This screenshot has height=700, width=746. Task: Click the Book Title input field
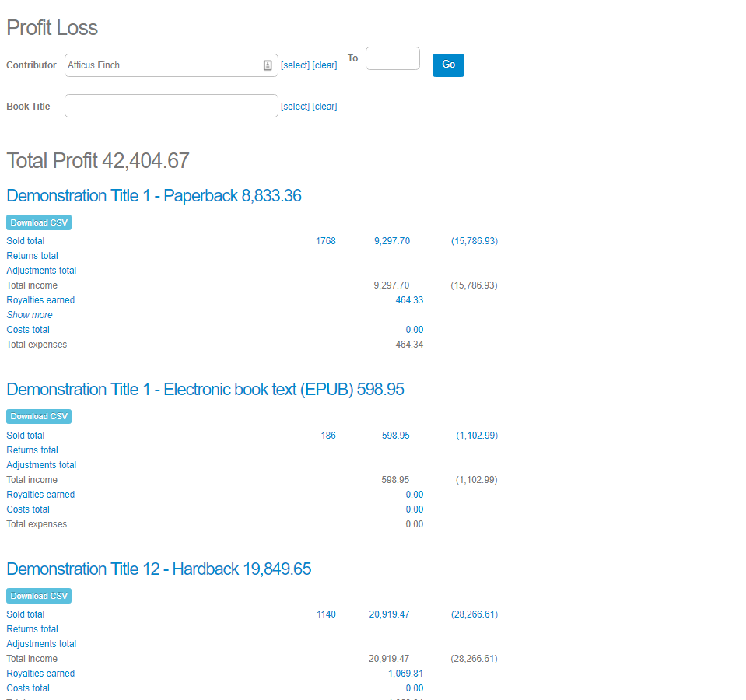point(171,106)
